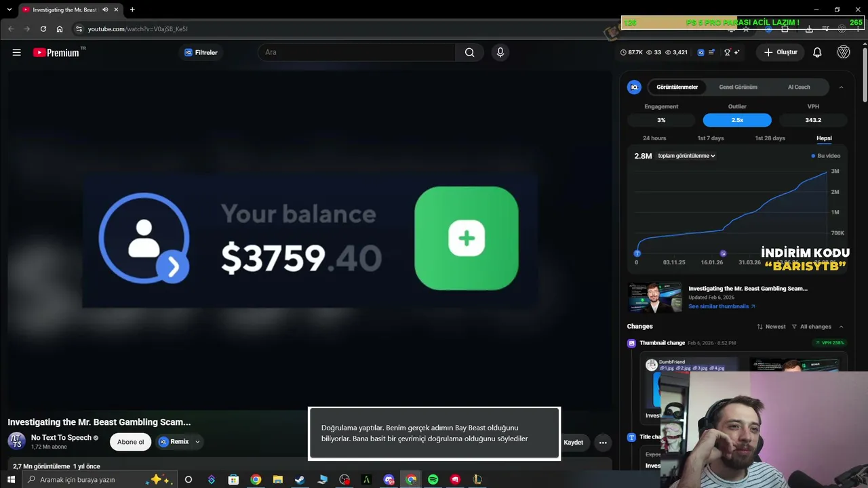Viewport: 868px width, 488px height.
Task: Click the vidIQ icon in the masthead
Action: tap(701, 52)
